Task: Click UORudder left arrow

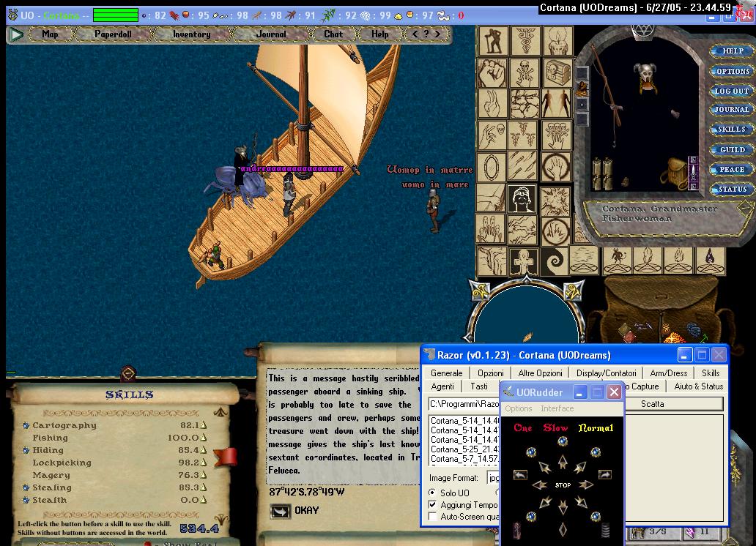Action: 539,485
